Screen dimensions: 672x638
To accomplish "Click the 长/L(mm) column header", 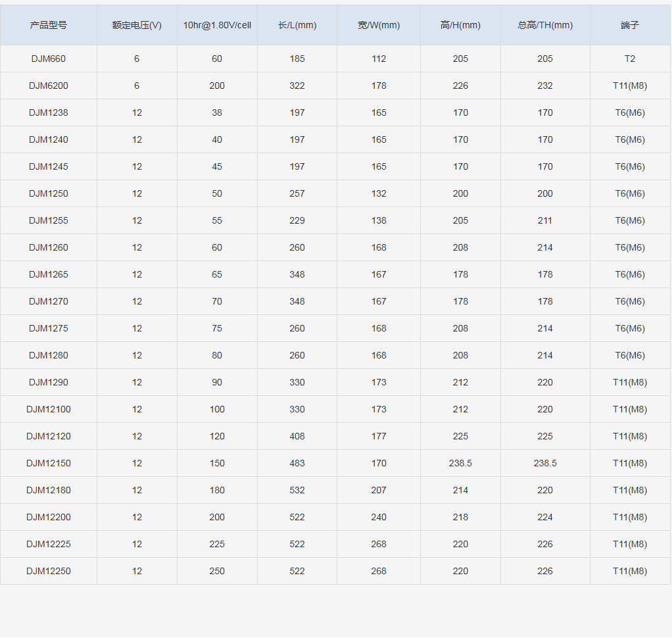I will tap(297, 25).
